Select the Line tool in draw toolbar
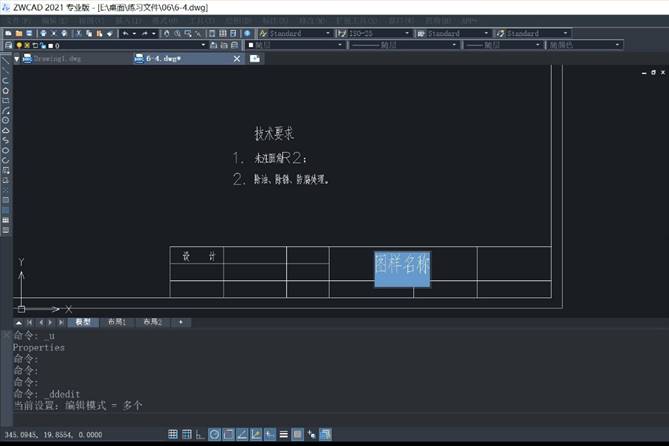The width and height of the screenshot is (669, 446). (6, 62)
